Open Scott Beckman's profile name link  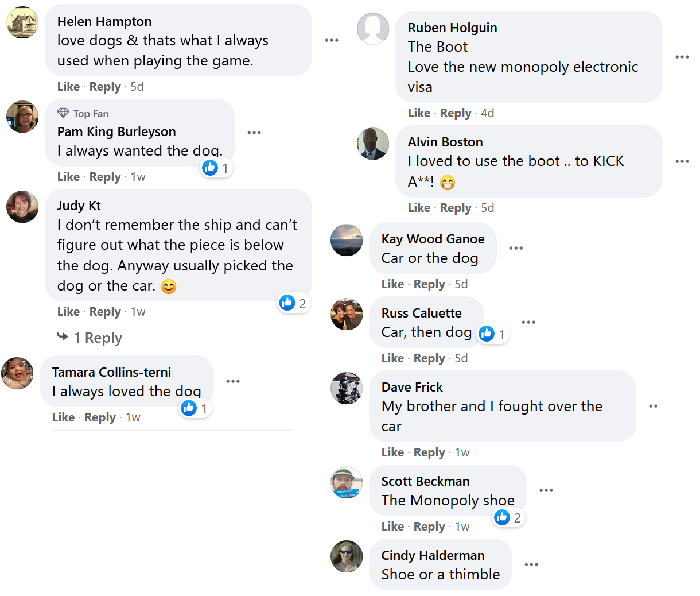425,481
